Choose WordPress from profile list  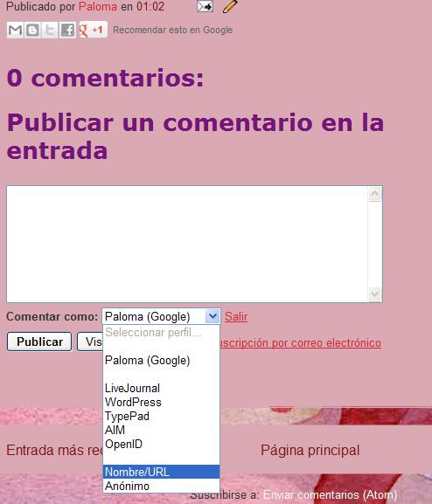tap(161, 402)
